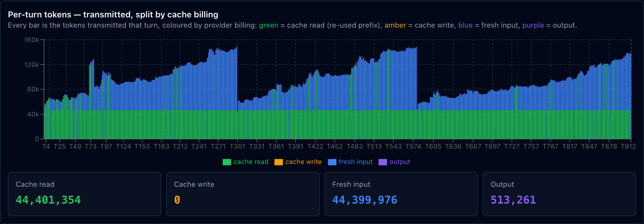Click the x-axis tick label T757

531,146
